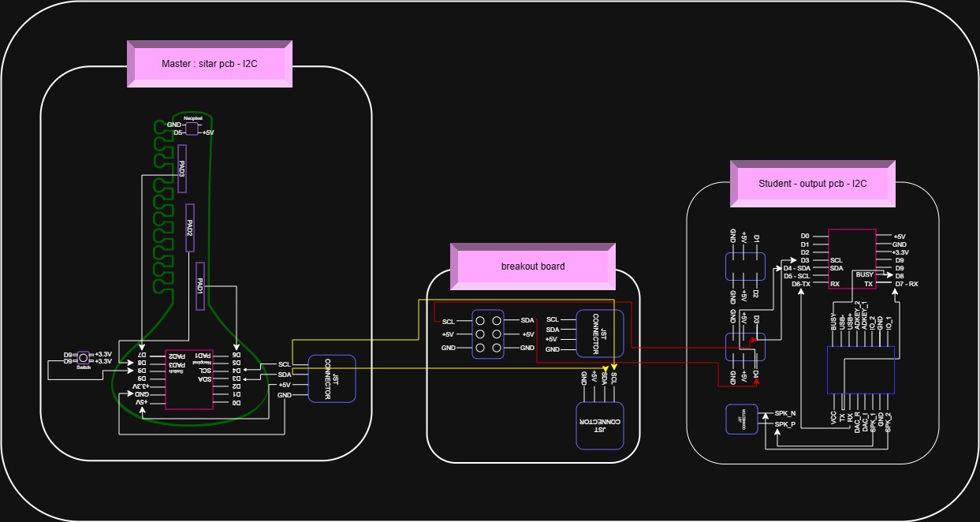Select the D3/D4 pin connector block
The image size is (980, 522).
tap(745, 346)
